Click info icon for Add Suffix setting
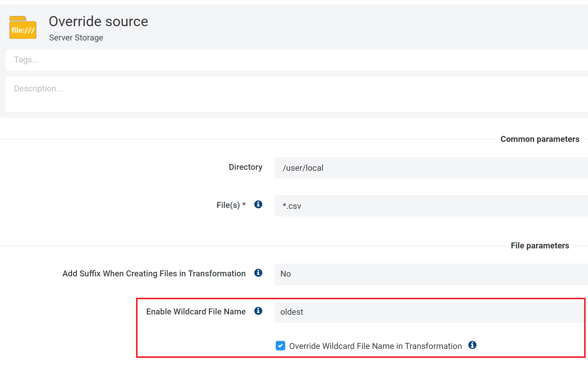 click(258, 273)
